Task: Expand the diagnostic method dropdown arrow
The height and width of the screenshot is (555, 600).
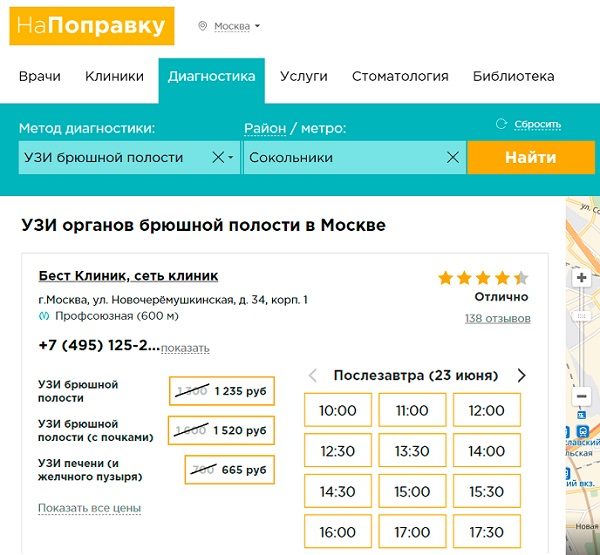Action: tap(231, 158)
